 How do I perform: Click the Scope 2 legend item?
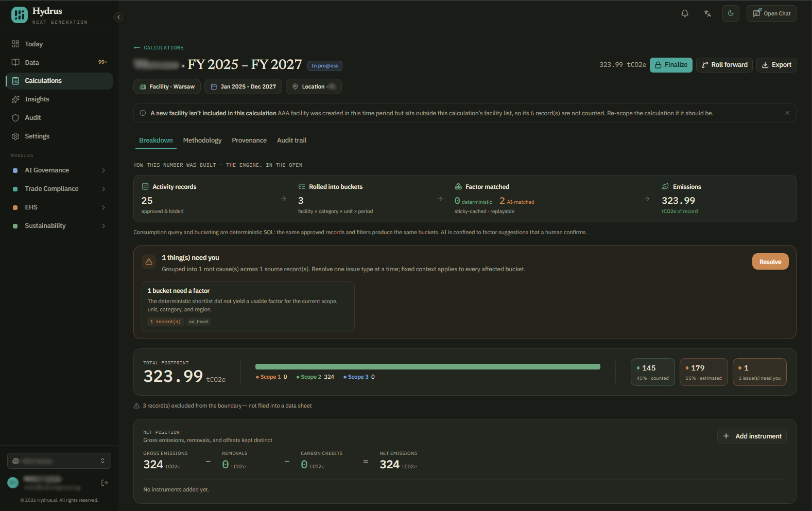tap(315, 377)
